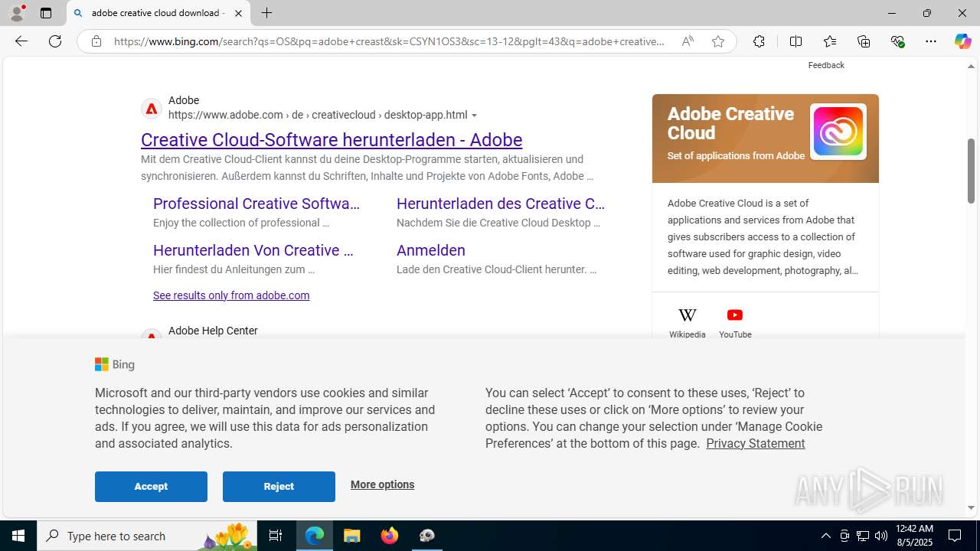Click Microsoft Edge taskbar icon
The image size is (980, 551).
pyautogui.click(x=315, y=536)
